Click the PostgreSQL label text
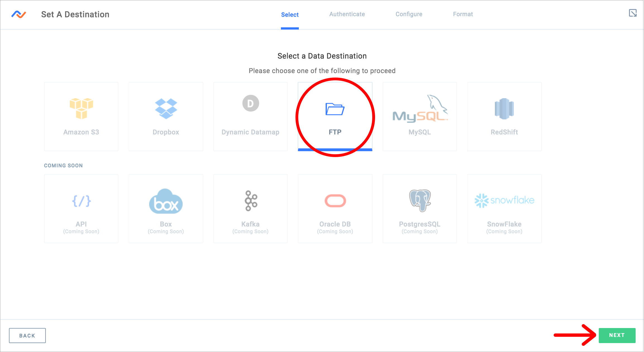The width and height of the screenshot is (644, 352). click(420, 224)
